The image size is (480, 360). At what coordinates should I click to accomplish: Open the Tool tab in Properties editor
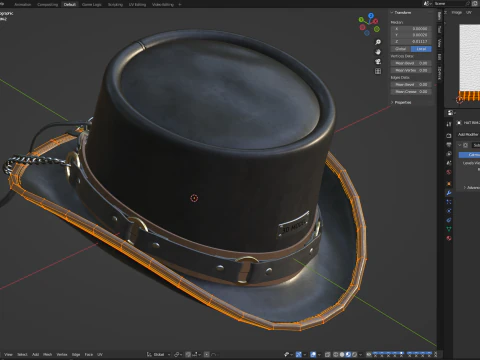[x=449, y=124]
